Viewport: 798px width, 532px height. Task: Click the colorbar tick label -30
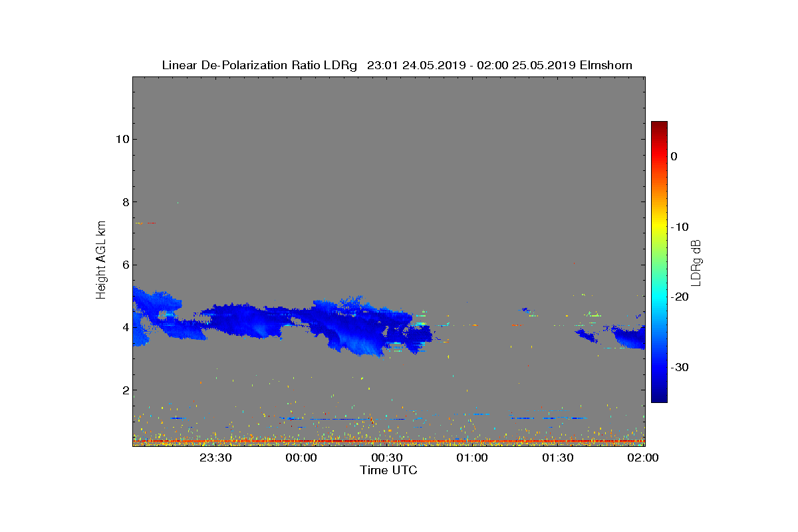pos(680,367)
